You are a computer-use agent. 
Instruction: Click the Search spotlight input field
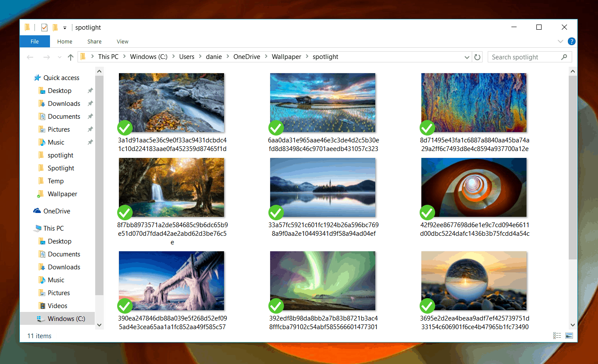pos(529,57)
